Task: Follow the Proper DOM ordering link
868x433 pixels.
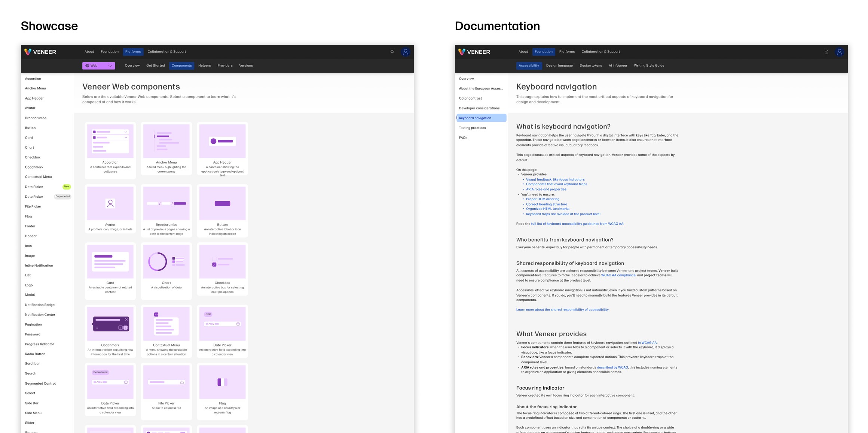Action: point(542,199)
